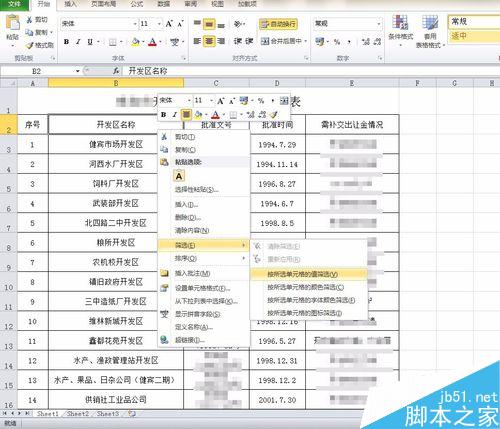Toggle Underline in the ribbon font group
Image resolution: width=500 pixels, height=429 pixels.
tap(90, 42)
